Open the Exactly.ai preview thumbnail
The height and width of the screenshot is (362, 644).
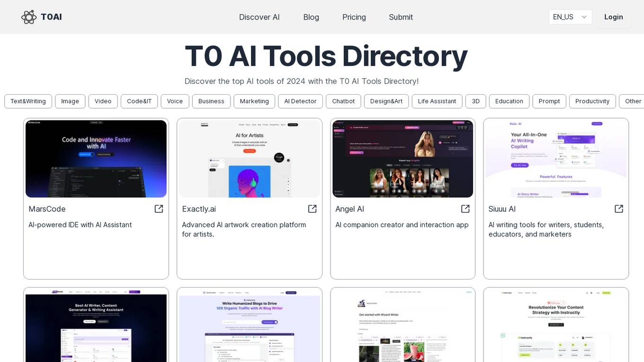(250, 159)
